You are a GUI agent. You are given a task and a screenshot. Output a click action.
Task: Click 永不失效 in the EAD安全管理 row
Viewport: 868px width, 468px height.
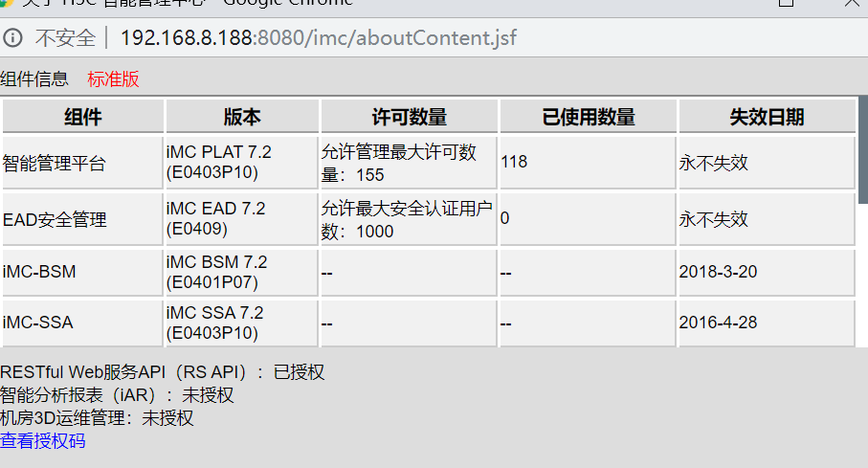point(714,219)
